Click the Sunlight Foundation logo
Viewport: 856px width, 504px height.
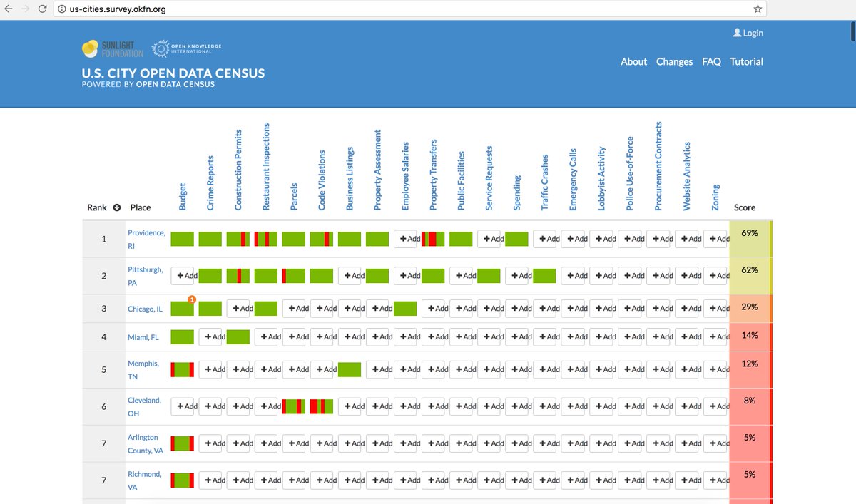tap(113, 48)
